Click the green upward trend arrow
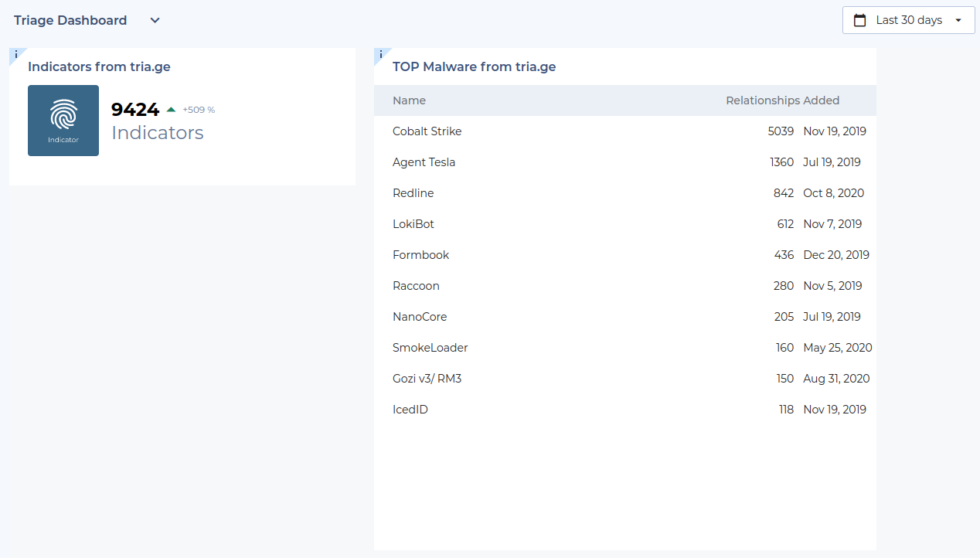980x558 pixels. point(171,110)
